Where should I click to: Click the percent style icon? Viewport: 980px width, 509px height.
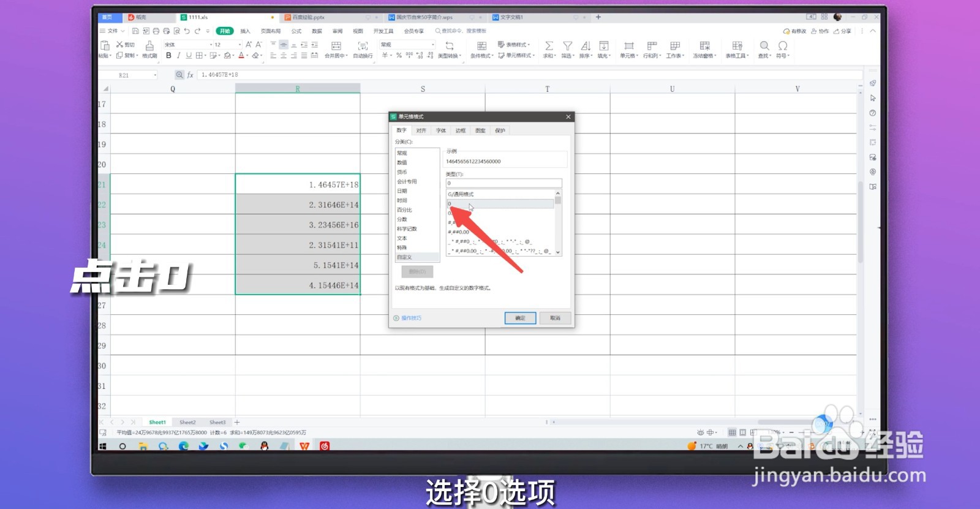(x=399, y=55)
